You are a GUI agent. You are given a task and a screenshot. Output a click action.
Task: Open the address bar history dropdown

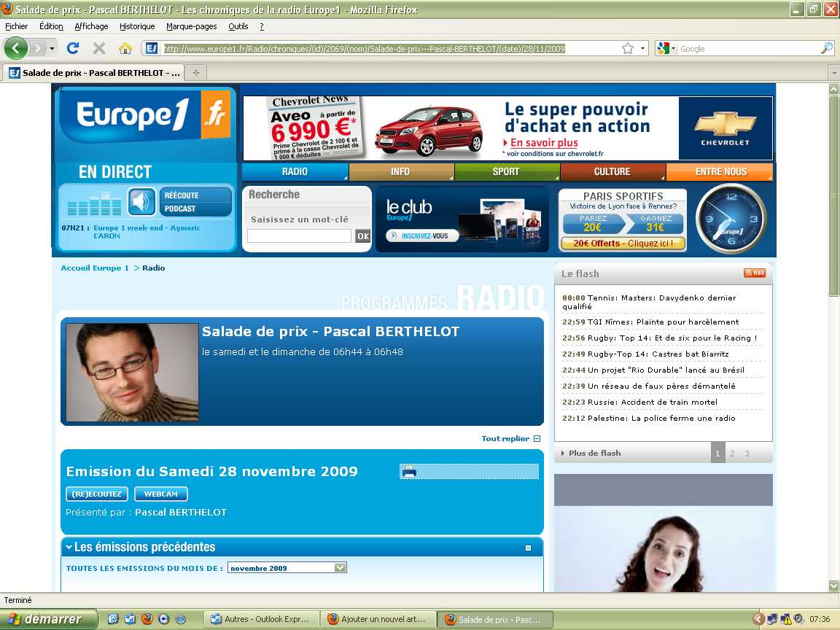[643, 48]
